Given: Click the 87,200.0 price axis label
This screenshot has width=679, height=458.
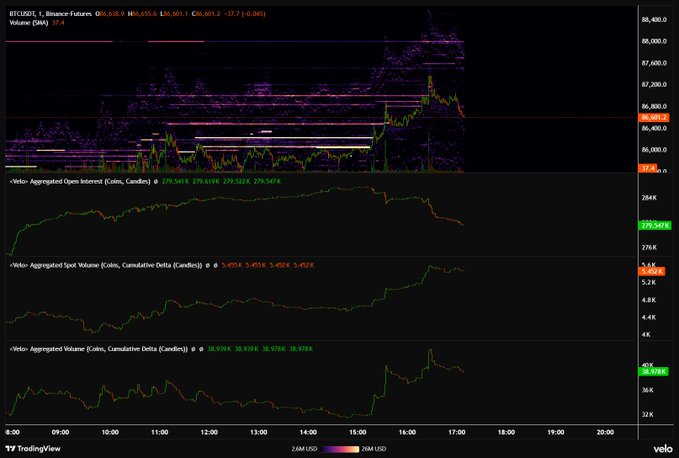Looking at the screenshot, I should pyautogui.click(x=654, y=85).
